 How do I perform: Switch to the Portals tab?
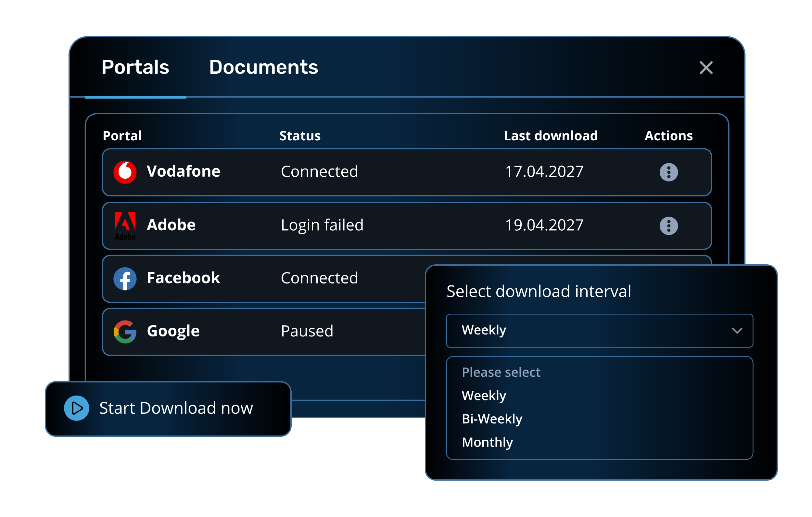(135, 67)
